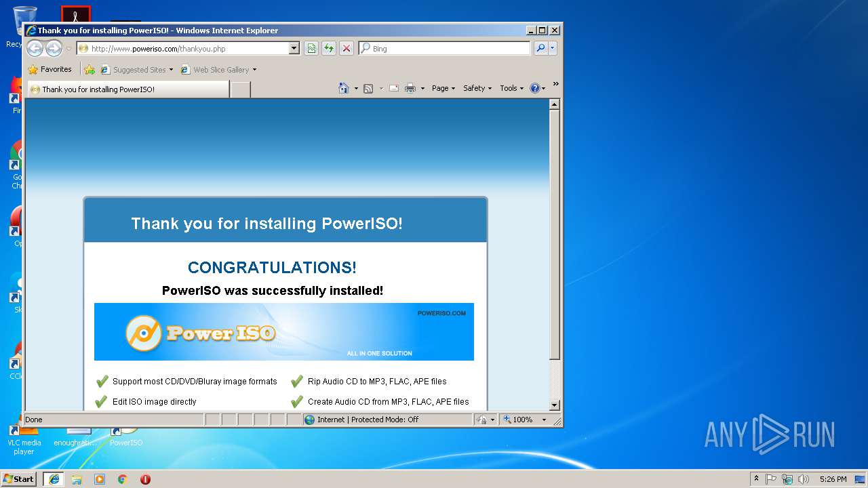Screen dimensions: 868x488
Task: Expand the zoom level dropdown arrow
Action: pos(544,420)
